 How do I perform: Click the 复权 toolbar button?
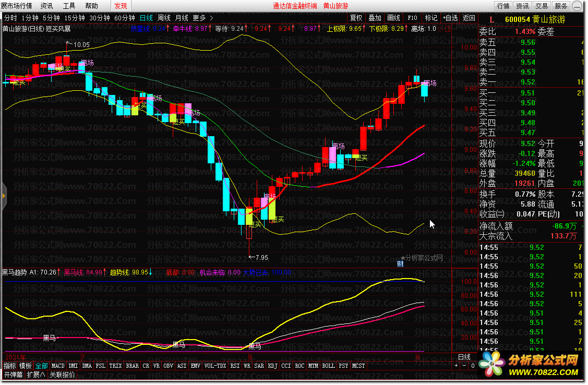coord(356,18)
